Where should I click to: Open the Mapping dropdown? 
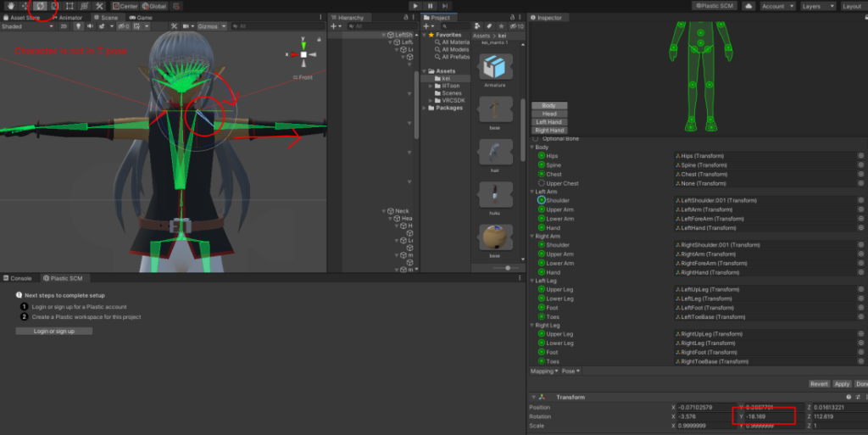coord(544,371)
